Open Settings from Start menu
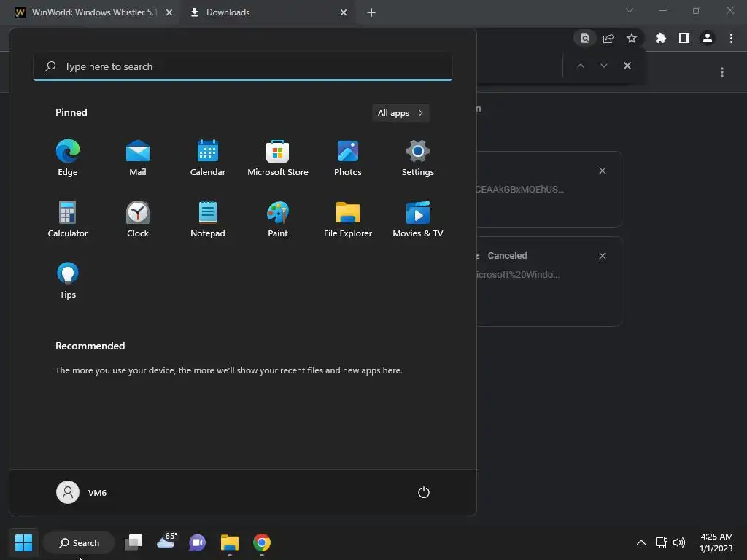The height and width of the screenshot is (560, 747). pyautogui.click(x=418, y=158)
